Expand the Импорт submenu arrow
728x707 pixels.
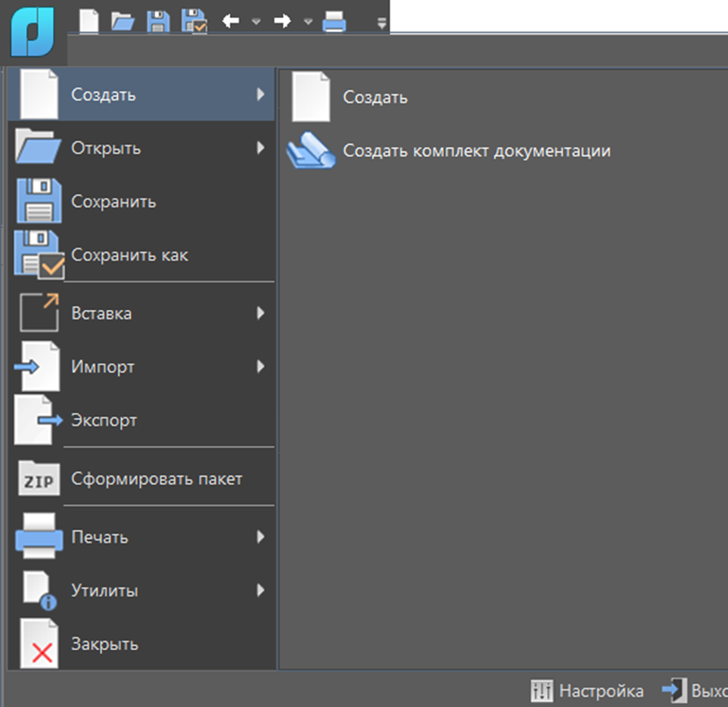coord(261,366)
